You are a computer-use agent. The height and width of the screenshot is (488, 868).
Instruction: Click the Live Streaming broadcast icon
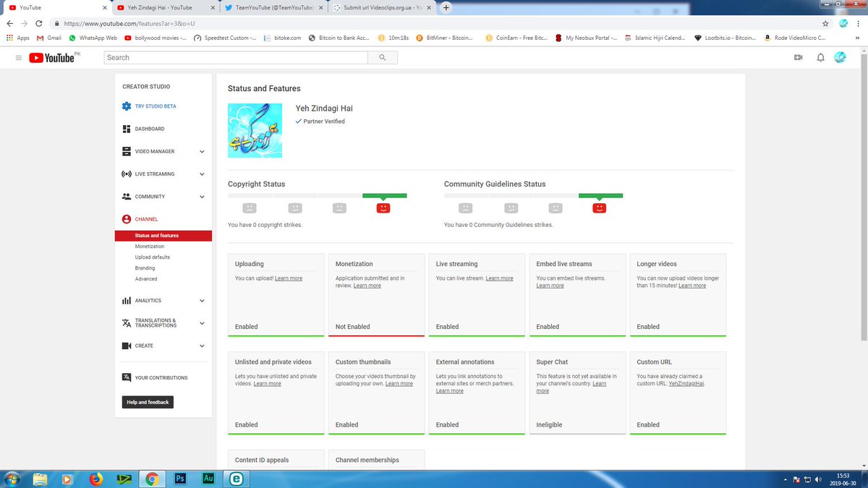click(127, 174)
